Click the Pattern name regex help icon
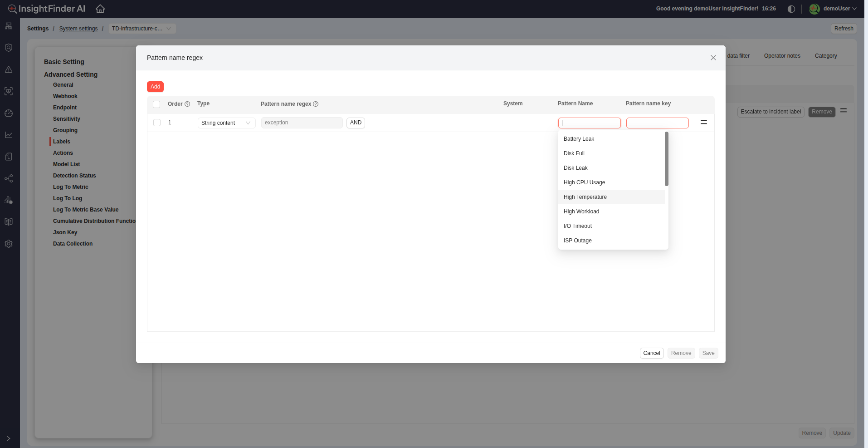Screen dimensions: 868x448 [x=316, y=104]
